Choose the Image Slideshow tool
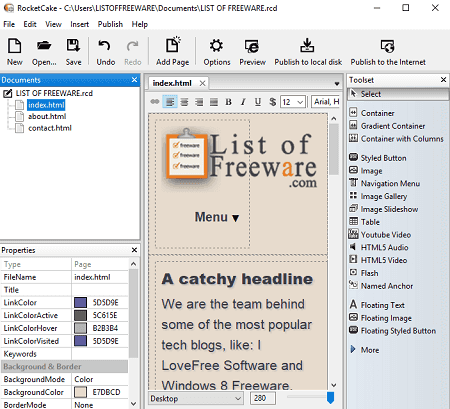450x409 pixels. pyautogui.click(x=384, y=209)
